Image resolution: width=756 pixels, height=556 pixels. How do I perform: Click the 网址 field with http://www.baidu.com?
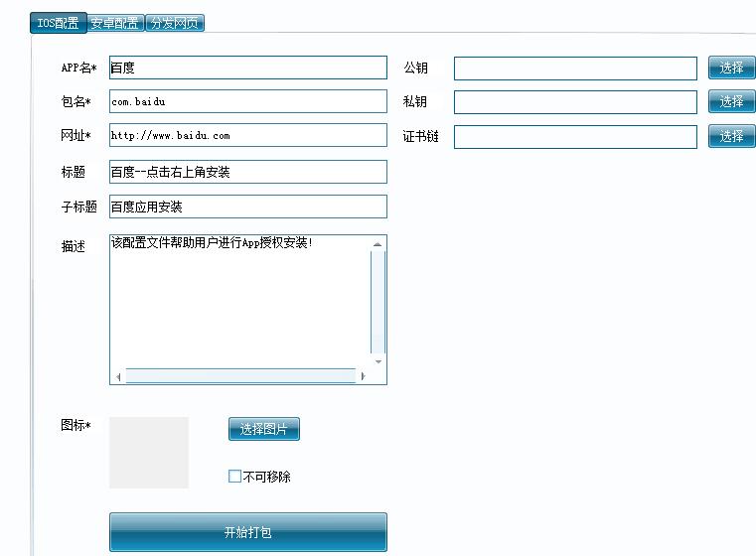[247, 135]
